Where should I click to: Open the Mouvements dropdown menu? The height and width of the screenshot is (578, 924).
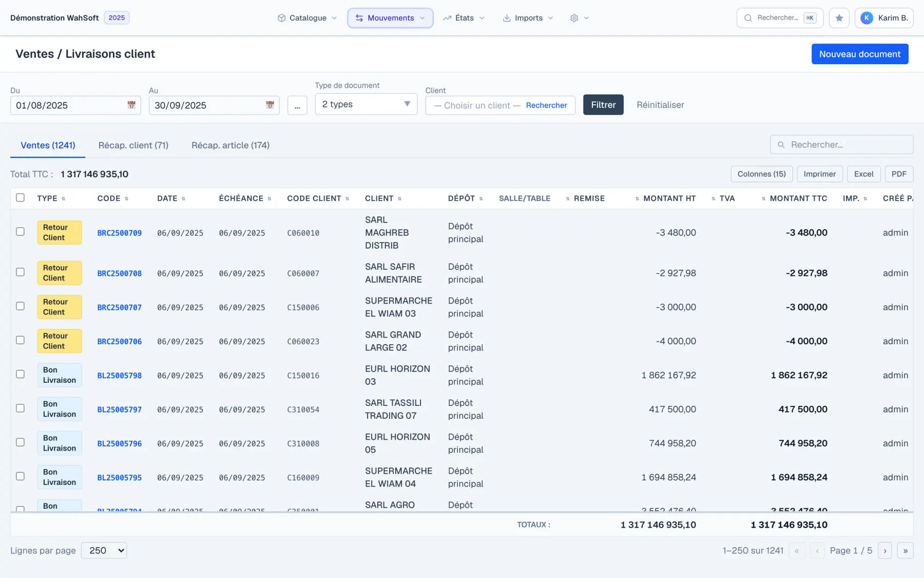[390, 18]
